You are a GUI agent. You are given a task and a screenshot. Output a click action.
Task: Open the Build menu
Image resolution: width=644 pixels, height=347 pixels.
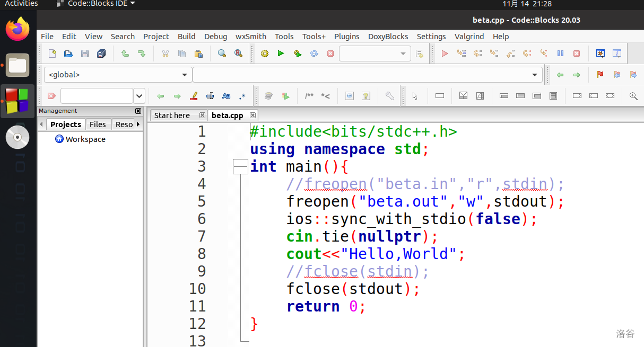[x=186, y=37]
